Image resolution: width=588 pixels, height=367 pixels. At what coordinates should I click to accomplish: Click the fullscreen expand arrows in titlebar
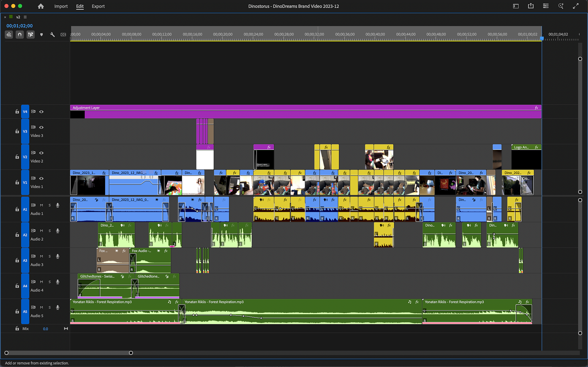[x=576, y=6]
